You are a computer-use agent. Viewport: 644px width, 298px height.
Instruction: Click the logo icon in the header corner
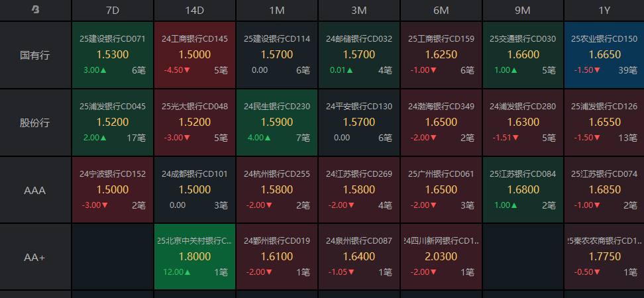(x=35, y=10)
